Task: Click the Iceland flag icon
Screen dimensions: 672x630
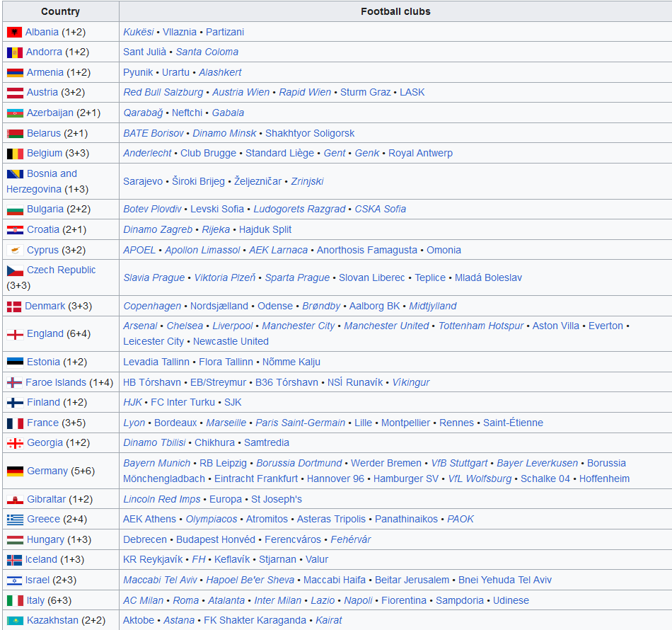Action: (15, 560)
